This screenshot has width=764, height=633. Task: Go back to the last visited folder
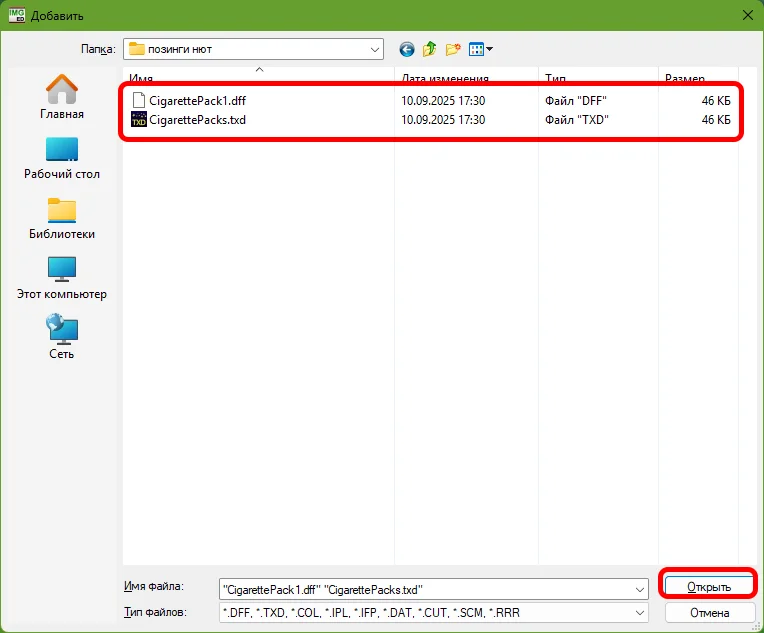[x=407, y=49]
